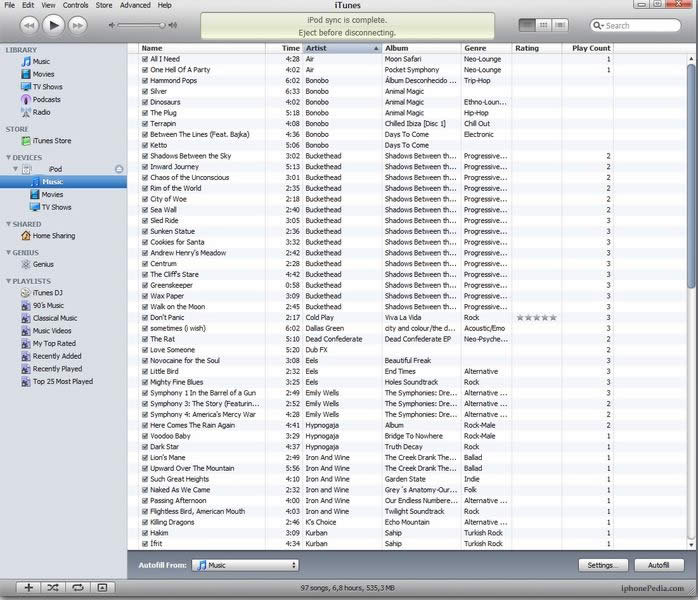Select the Genius item in the sidebar
The width and height of the screenshot is (698, 600).
43,264
